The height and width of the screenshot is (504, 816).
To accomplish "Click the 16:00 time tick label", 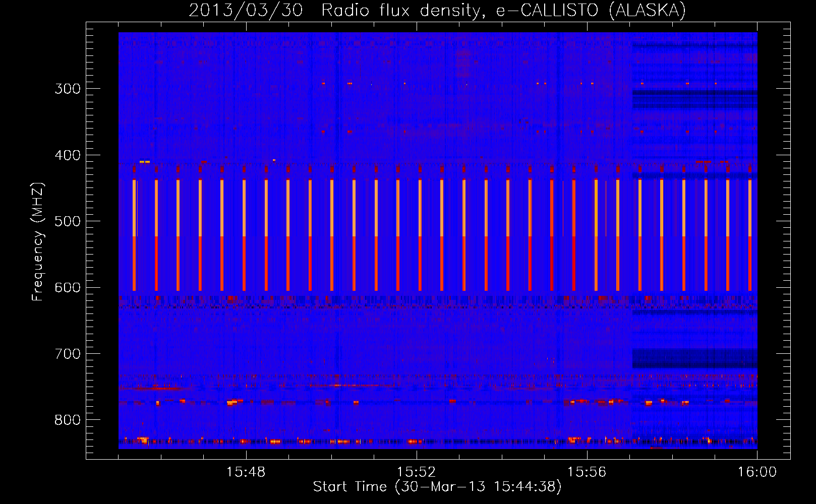I will coord(757,472).
